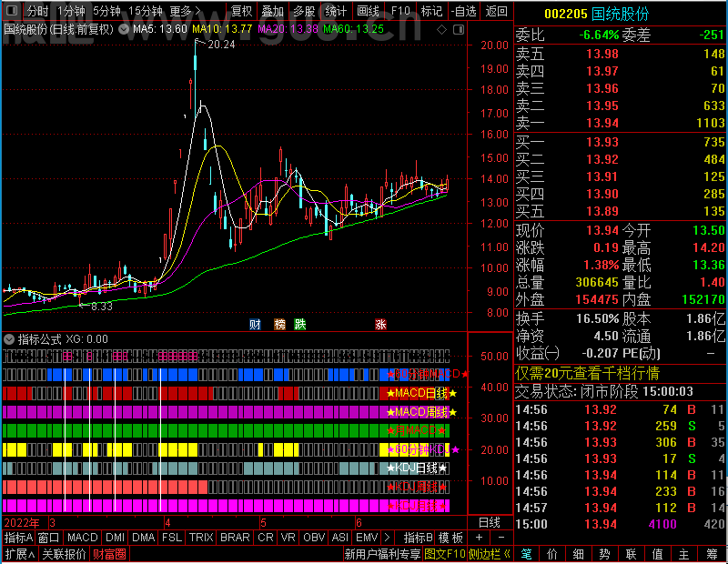
Task: Select the DMI indicator
Action: tap(116, 538)
